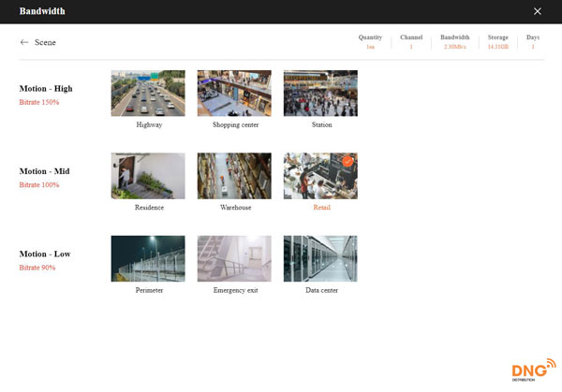Click the Data center caption
This screenshot has width=562, height=392.
pyautogui.click(x=322, y=290)
